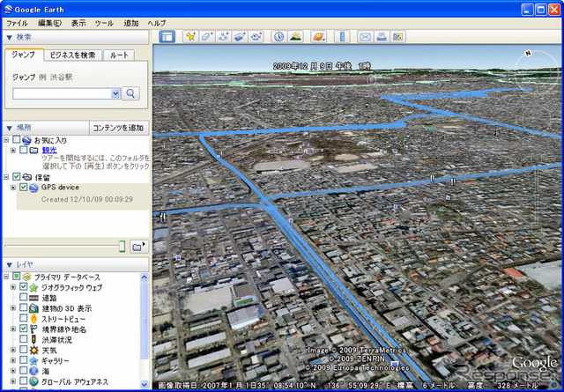Open the planet switcher (Saturn icon)
564x392 pixels.
pos(319,37)
